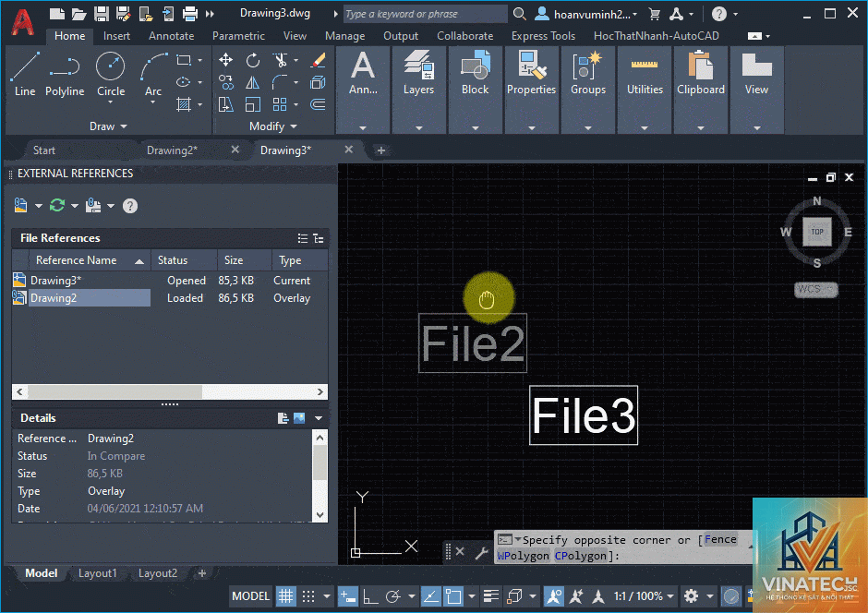Open the Attach DWG icon in External References
The height and width of the screenshot is (613, 868).
pyautogui.click(x=21, y=206)
